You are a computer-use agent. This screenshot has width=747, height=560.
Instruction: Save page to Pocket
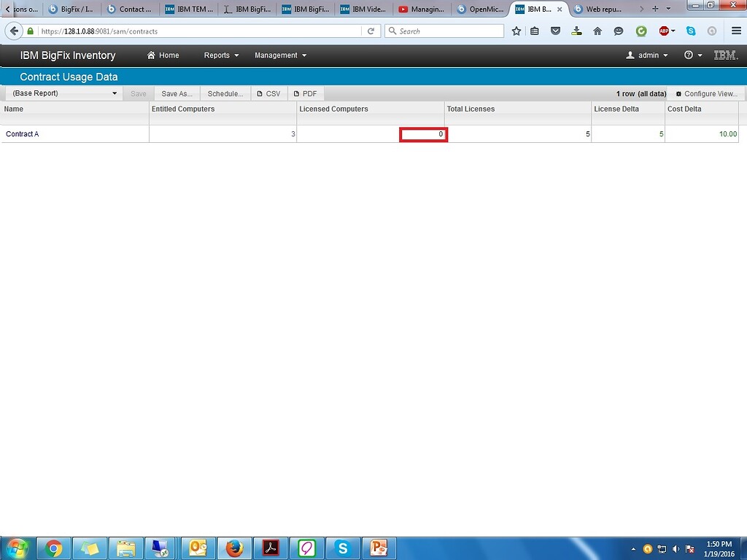[555, 31]
